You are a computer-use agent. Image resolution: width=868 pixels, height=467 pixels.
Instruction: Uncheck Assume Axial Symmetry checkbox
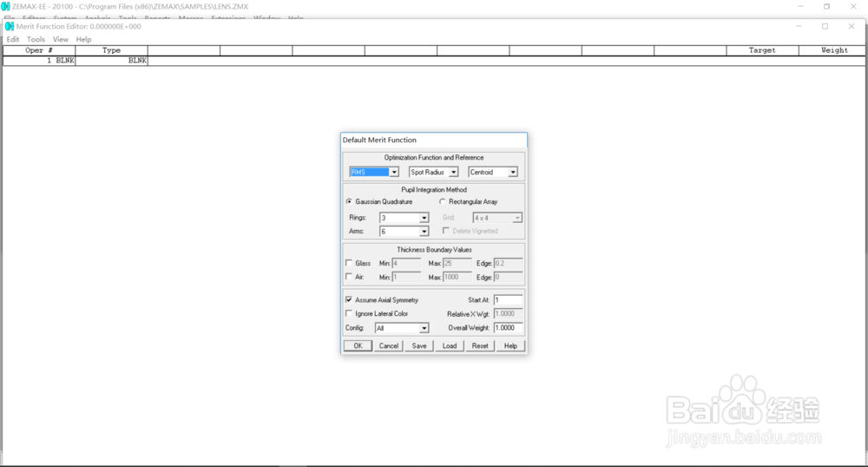click(349, 299)
